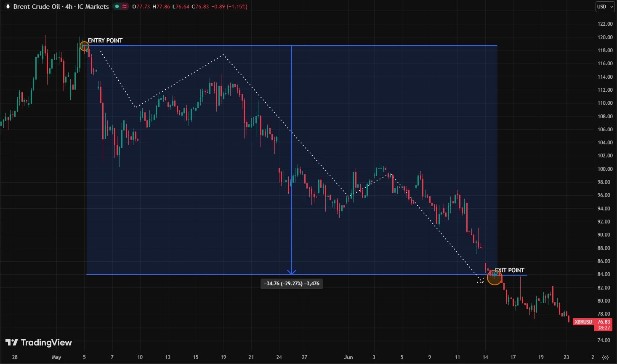Viewport: 617px width, 364px height.
Task: Select the ENTRY POINT text label
Action: pos(105,40)
